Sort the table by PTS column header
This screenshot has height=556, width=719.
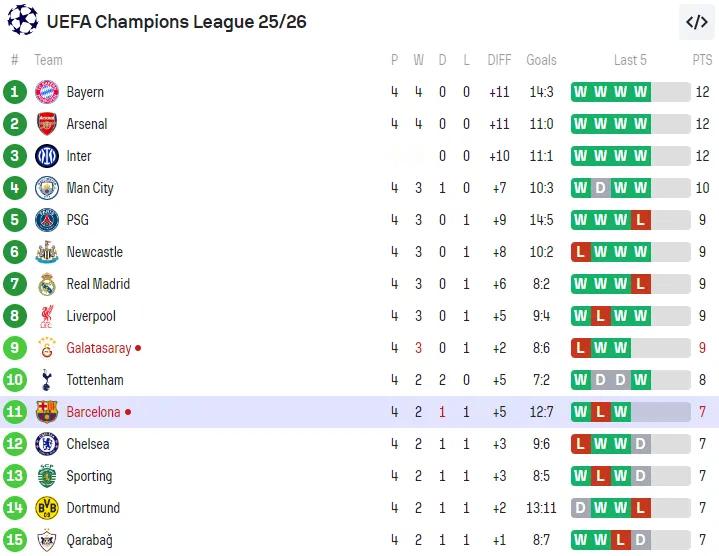(x=702, y=60)
